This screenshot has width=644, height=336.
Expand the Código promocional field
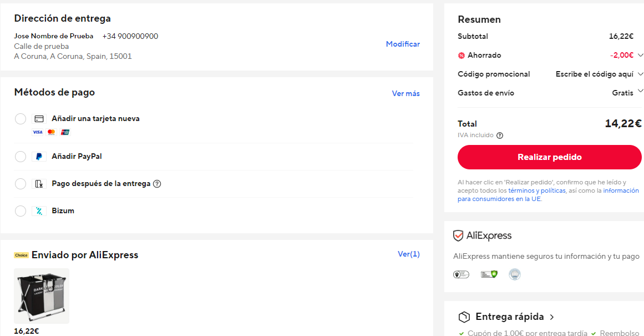[640, 74]
